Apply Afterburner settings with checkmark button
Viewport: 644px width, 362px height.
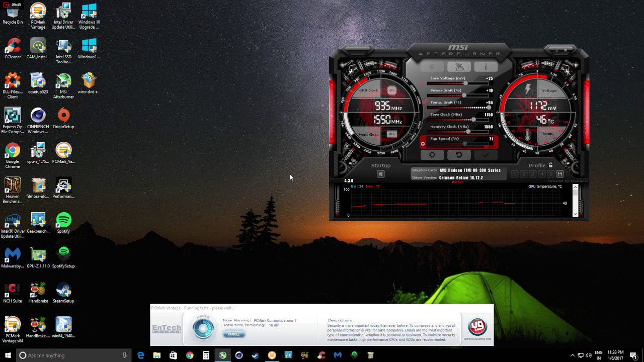486,155
